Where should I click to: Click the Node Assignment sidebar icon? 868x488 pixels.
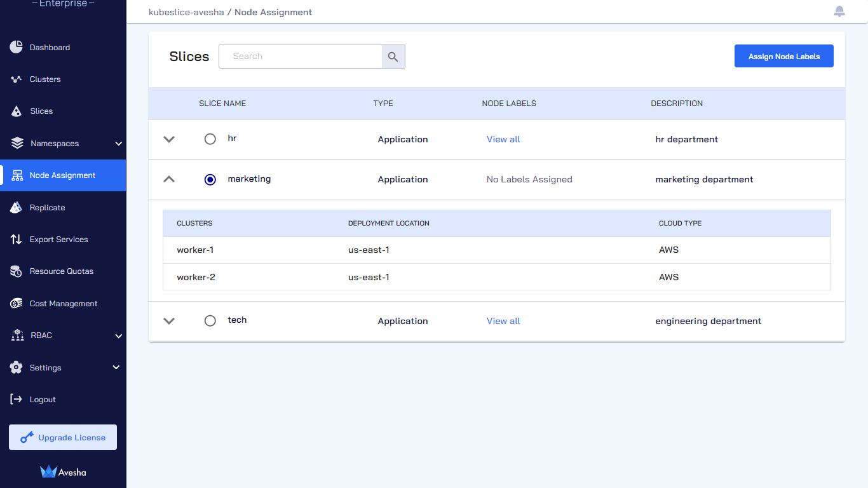click(x=17, y=175)
